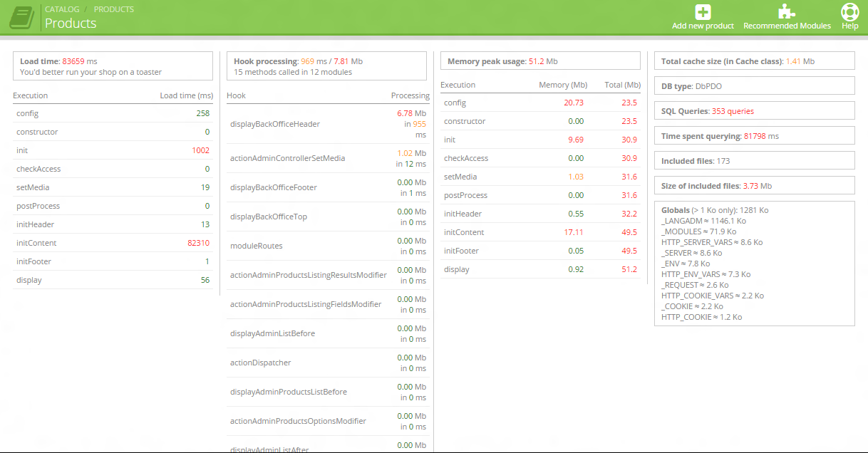Open Recommended Modules puzzle icon
Image resolution: width=868 pixels, height=453 pixels.
point(787,12)
